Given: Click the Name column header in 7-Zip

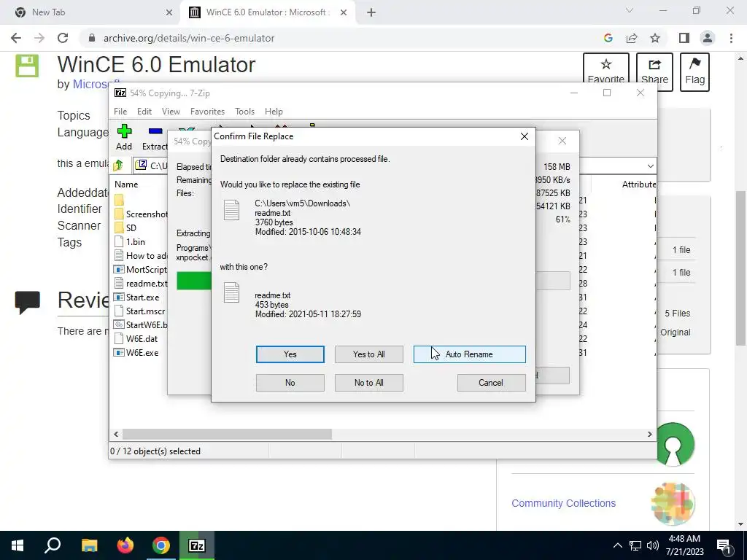Looking at the screenshot, I should 126,184.
